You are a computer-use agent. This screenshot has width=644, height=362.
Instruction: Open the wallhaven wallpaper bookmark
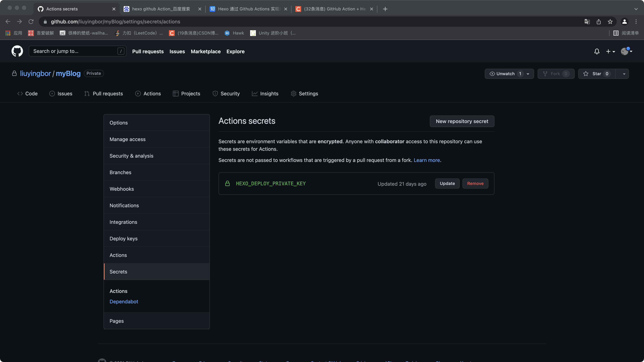tap(84, 33)
